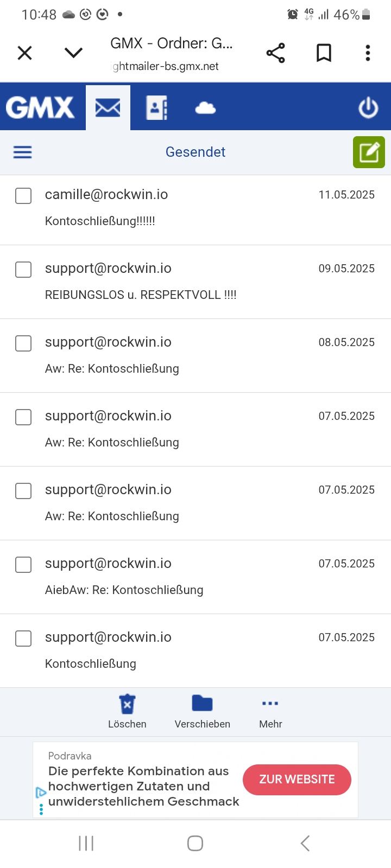The width and height of the screenshot is (391, 868).
Task: Check the REIBUNGSLOS u. RESPEKTVOLL email box
Action: [23, 270]
